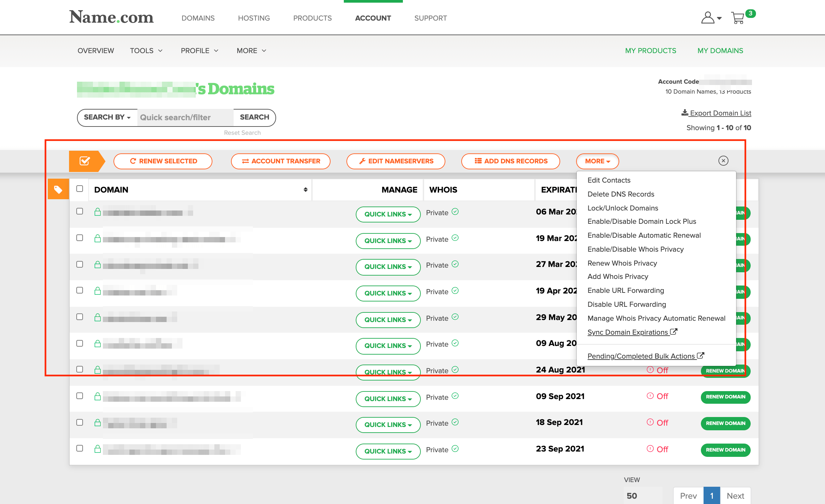Check the select-all domains checkbox in the header

tap(80, 189)
